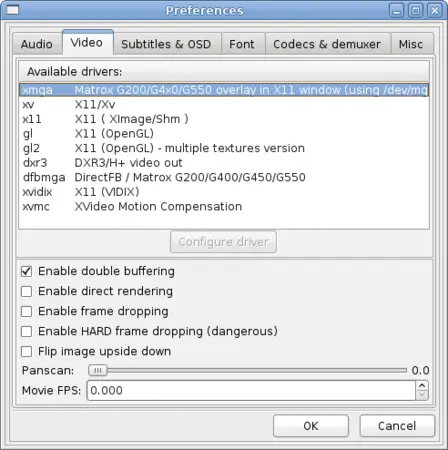Select the Codecs & demuxer tab
This screenshot has width=448, height=450.
point(327,44)
